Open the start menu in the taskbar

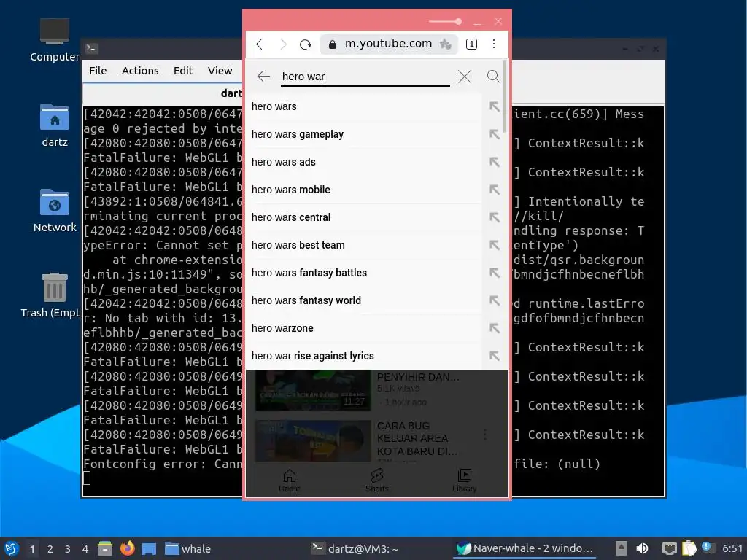tap(12, 548)
